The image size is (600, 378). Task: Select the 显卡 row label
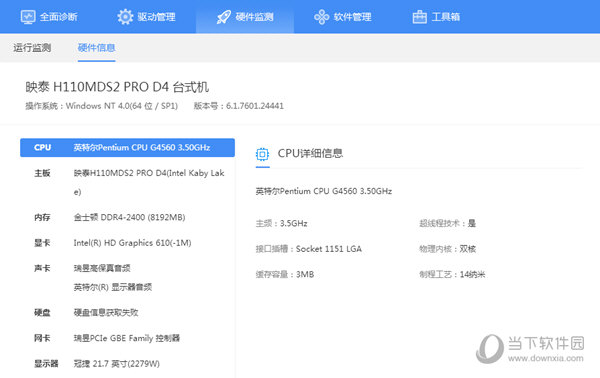(x=42, y=243)
